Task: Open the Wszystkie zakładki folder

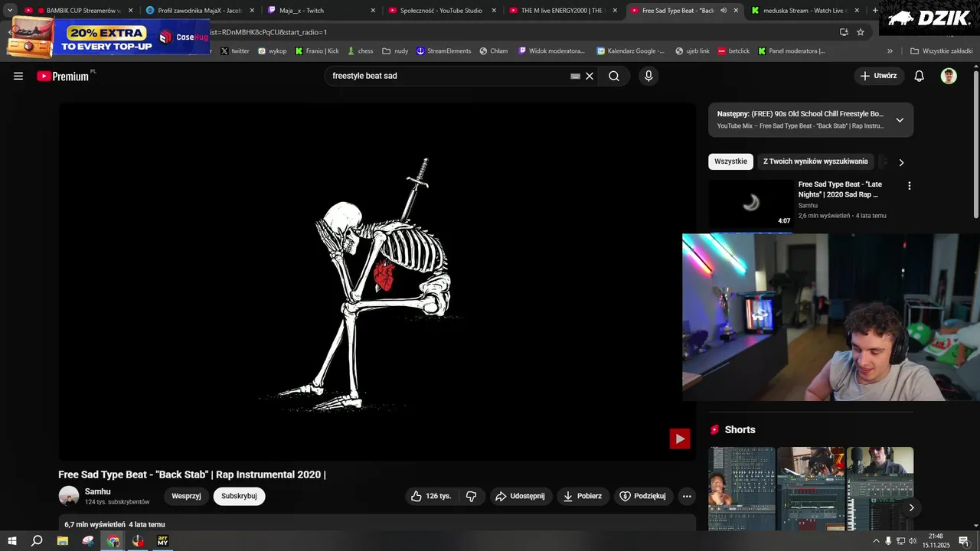Action: (x=942, y=51)
